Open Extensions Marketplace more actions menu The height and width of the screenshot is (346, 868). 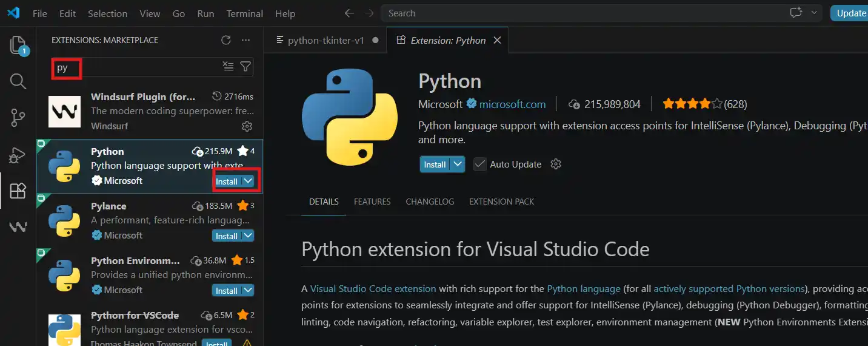245,40
